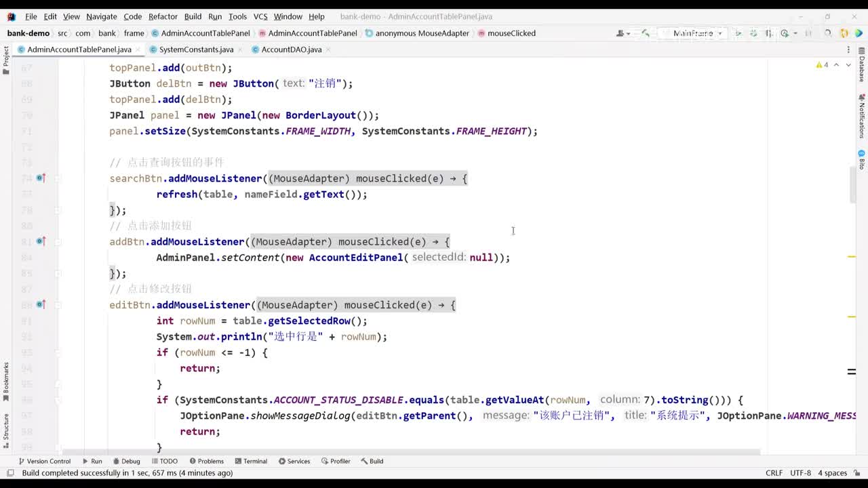Open the Notifications tool window
The width and height of the screenshot is (868, 488).
(x=862, y=117)
